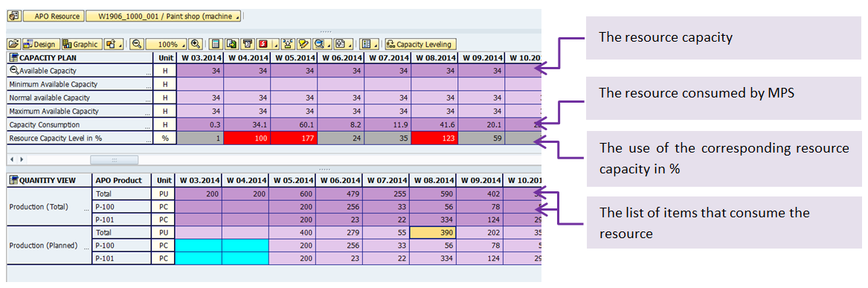Click the Quantity View table icon

[x=14, y=181]
